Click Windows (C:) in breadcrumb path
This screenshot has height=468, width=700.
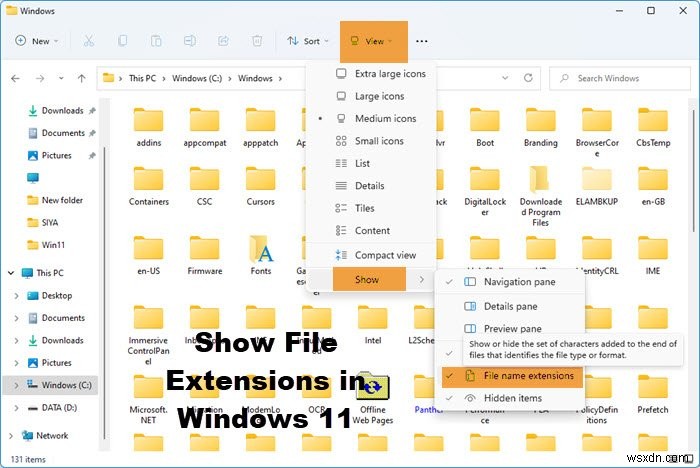[197, 78]
